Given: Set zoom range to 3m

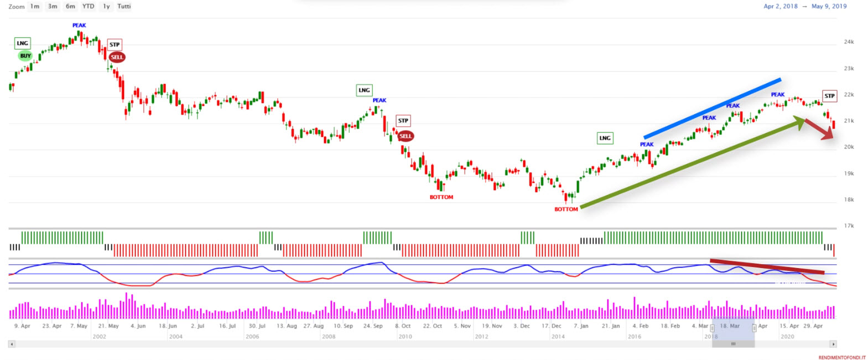Looking at the screenshot, I should 53,7.
